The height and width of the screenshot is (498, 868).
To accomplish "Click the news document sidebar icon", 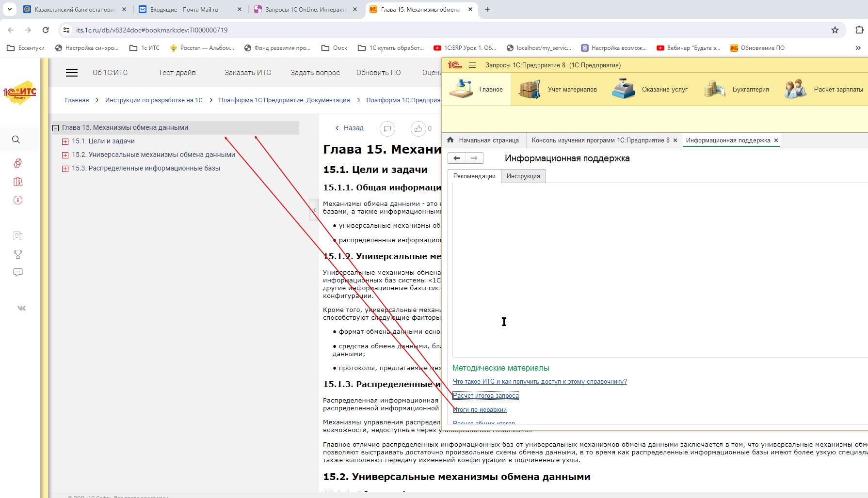I will pos(18,236).
